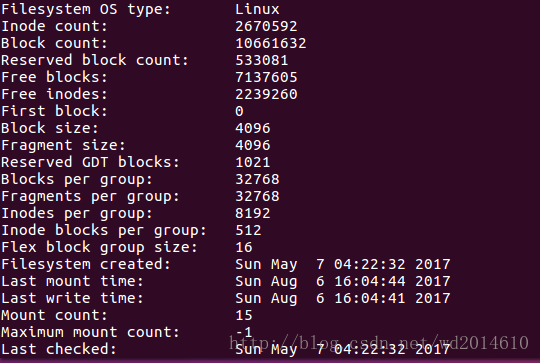The width and height of the screenshot is (540, 363).
Task: Select the timestamp 'Sun Aug 6 16:04:44 2017'
Action: click(x=343, y=281)
